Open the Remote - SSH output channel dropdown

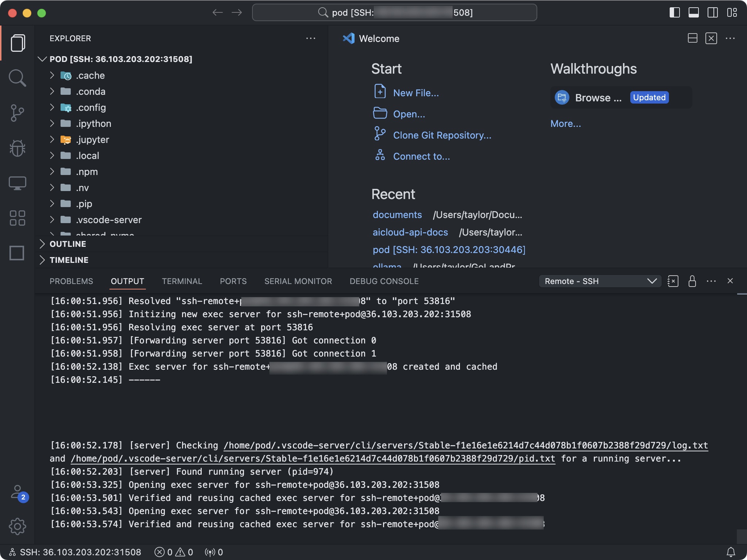[600, 281]
